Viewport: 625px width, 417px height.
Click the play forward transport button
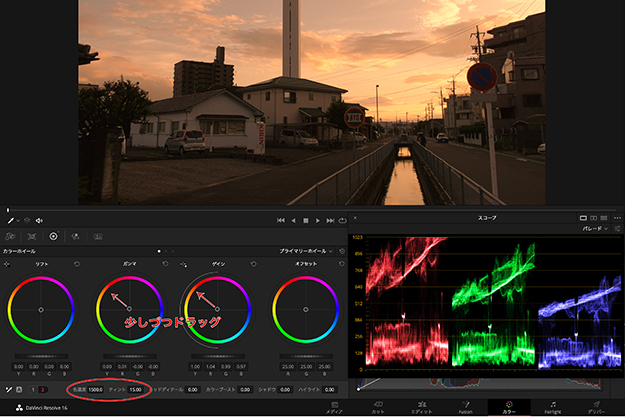point(318,220)
